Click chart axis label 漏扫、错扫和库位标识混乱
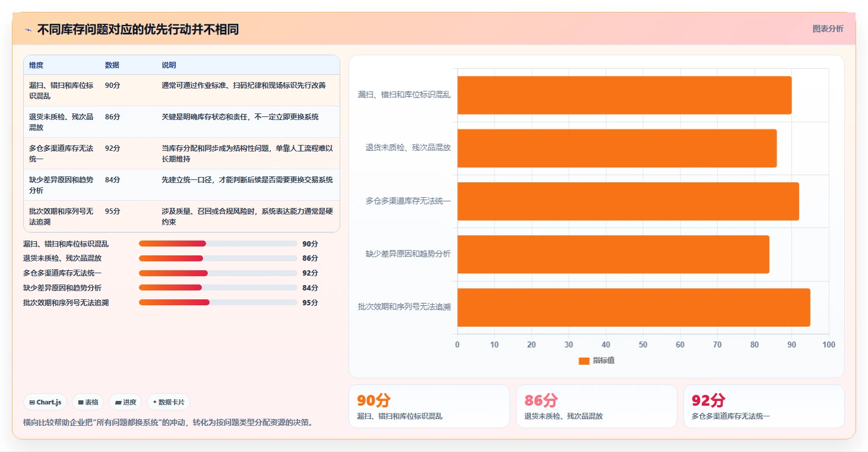The height and width of the screenshot is (452, 868). (x=404, y=94)
